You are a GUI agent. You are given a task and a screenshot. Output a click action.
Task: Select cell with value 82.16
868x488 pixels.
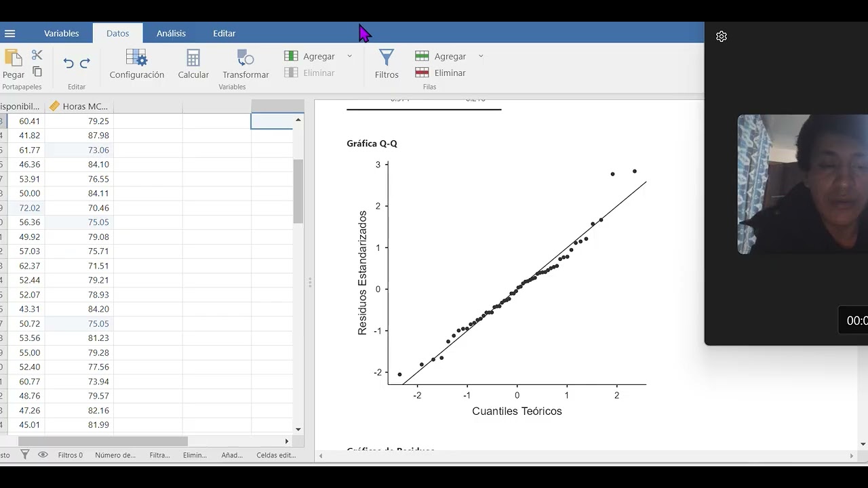click(79, 411)
